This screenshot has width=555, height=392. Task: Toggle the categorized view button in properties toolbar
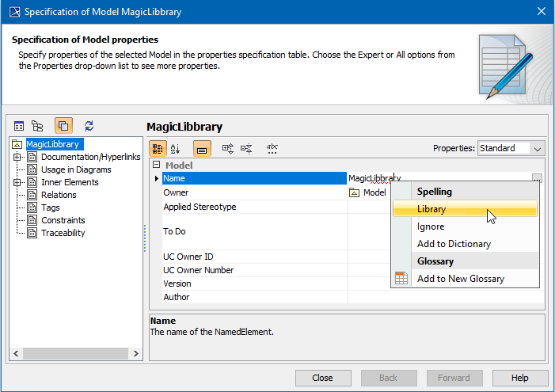(x=158, y=148)
